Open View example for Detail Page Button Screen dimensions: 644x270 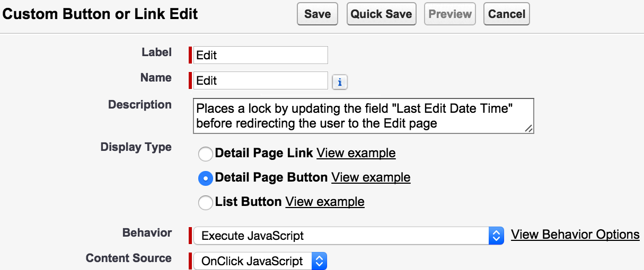(x=371, y=177)
